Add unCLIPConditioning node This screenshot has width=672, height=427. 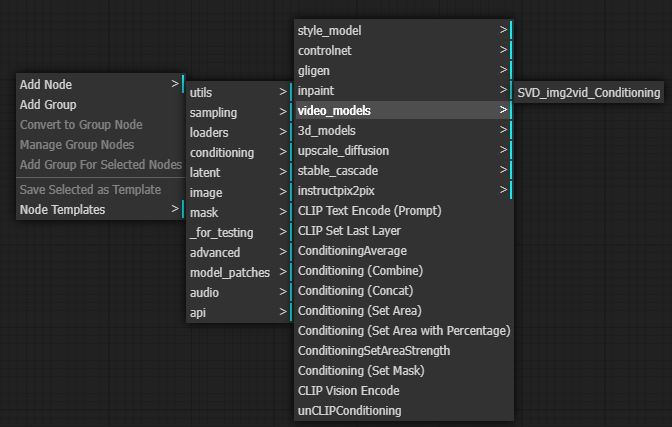click(x=404, y=411)
